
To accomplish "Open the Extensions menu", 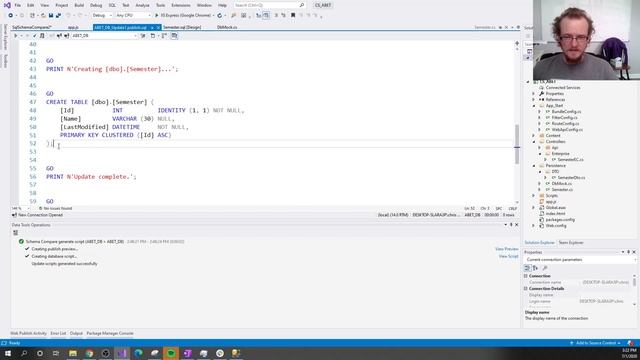I will [181, 5].
